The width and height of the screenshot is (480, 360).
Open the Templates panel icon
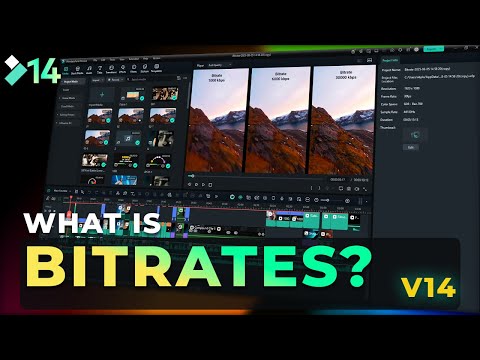pos(156,68)
